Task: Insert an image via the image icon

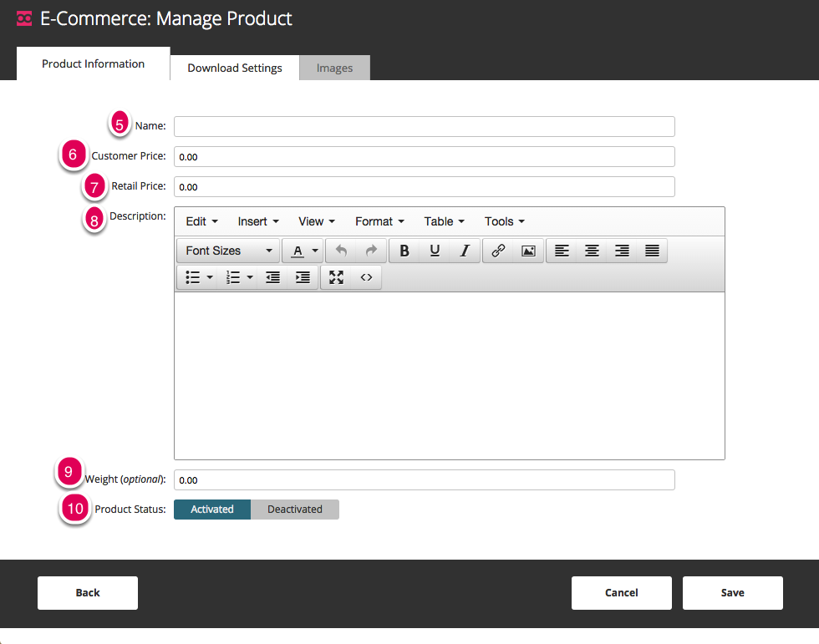Action: tap(528, 251)
